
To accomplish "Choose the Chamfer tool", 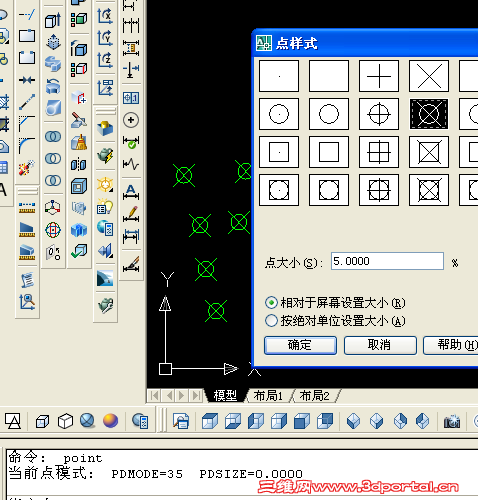I will click(27, 123).
